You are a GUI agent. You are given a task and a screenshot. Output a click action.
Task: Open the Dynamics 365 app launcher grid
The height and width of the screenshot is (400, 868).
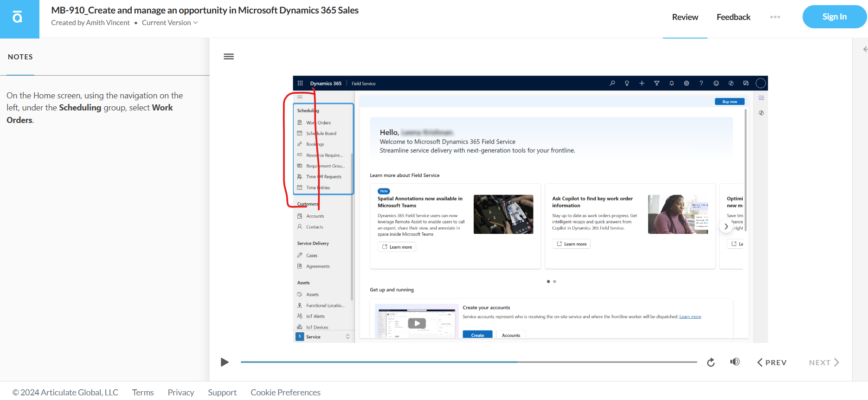[x=300, y=84]
